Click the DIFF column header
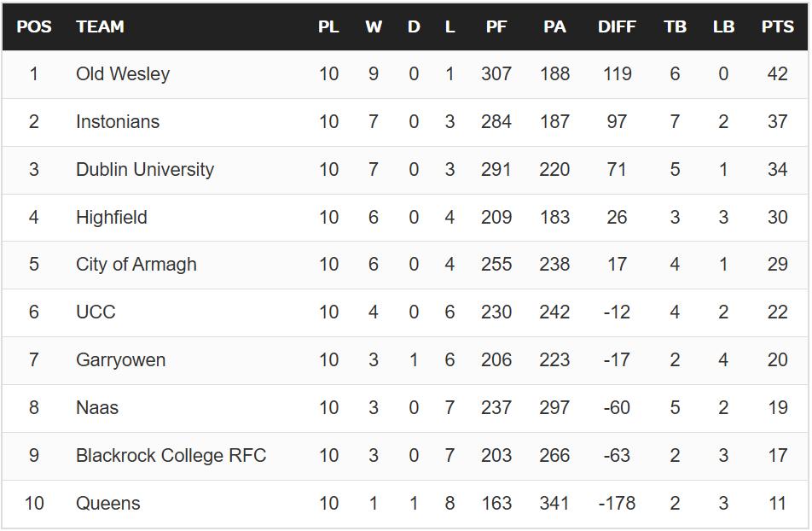The width and height of the screenshot is (812, 531). pyautogui.click(x=617, y=26)
